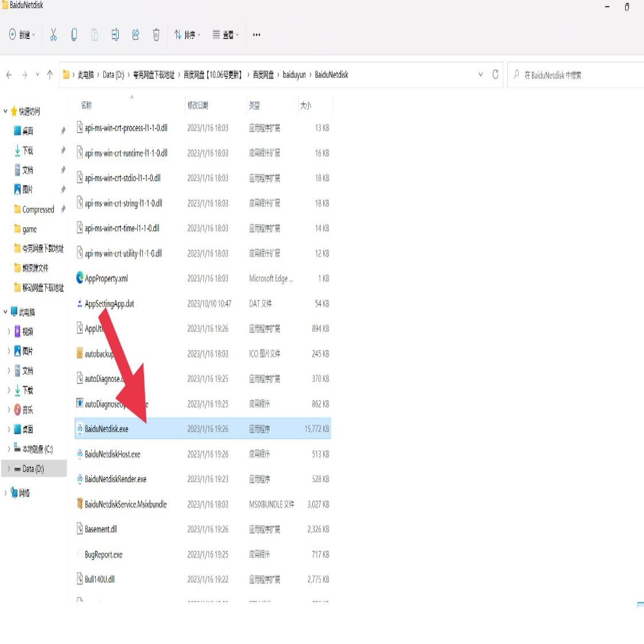Click the Cut scissors icon in toolbar

[x=53, y=35]
